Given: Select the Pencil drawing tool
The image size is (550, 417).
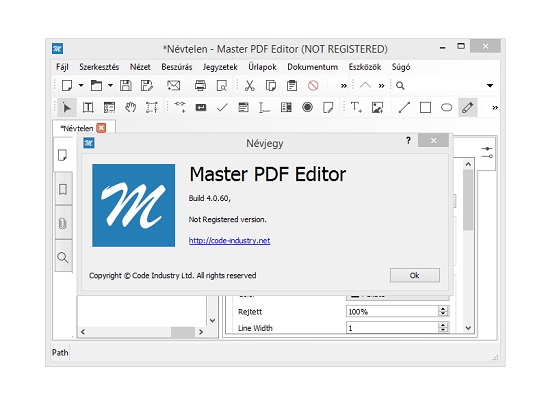Looking at the screenshot, I should point(468,107).
